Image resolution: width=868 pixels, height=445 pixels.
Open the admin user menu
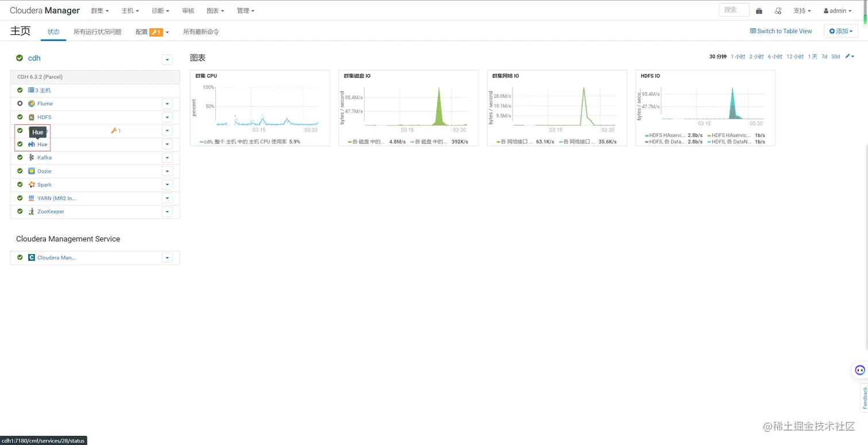point(838,11)
